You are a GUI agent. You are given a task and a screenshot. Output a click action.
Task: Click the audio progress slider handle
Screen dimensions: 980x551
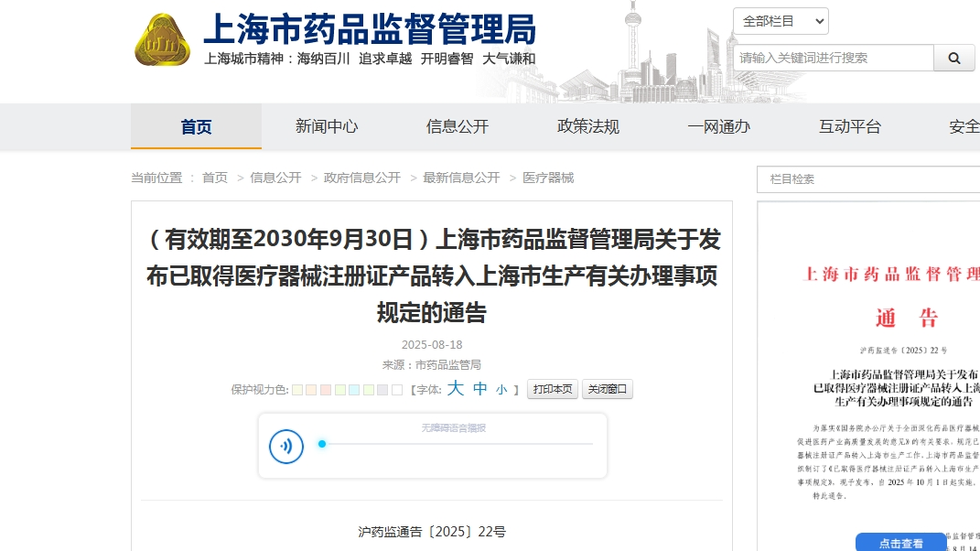tap(322, 444)
